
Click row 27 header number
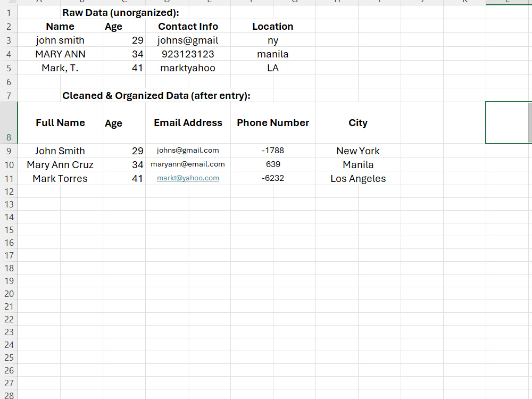tap(9, 383)
